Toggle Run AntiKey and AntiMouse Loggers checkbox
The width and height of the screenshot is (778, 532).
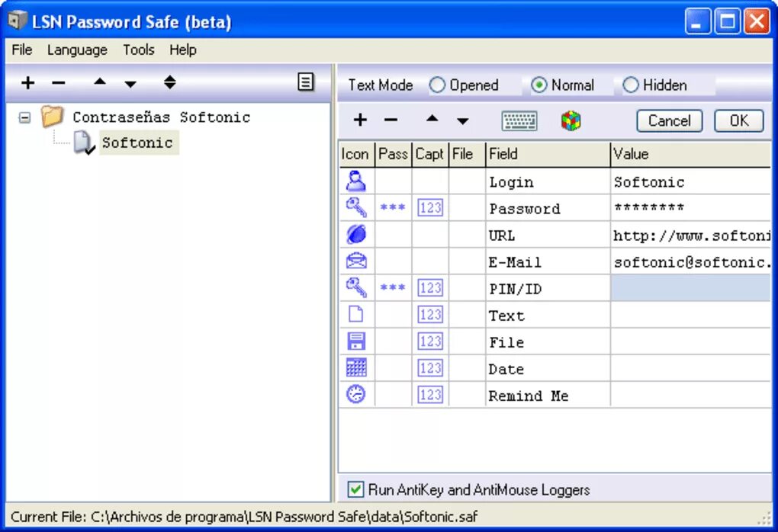coord(355,489)
